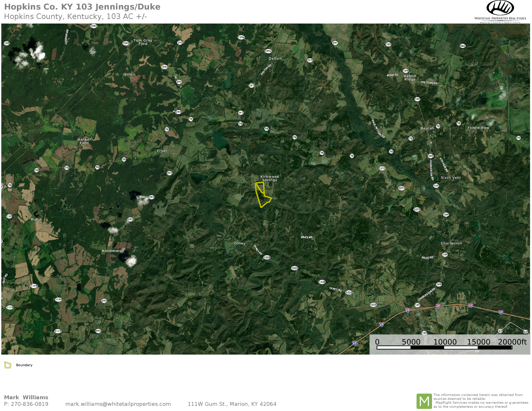The height and width of the screenshot is (411, 532).
Task: Click the Needmore town label
Action: (112, 251)
